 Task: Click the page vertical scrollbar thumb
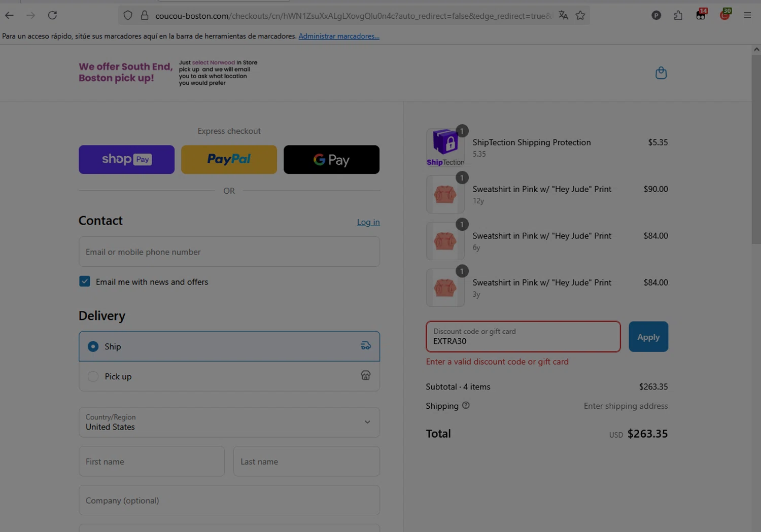756,150
